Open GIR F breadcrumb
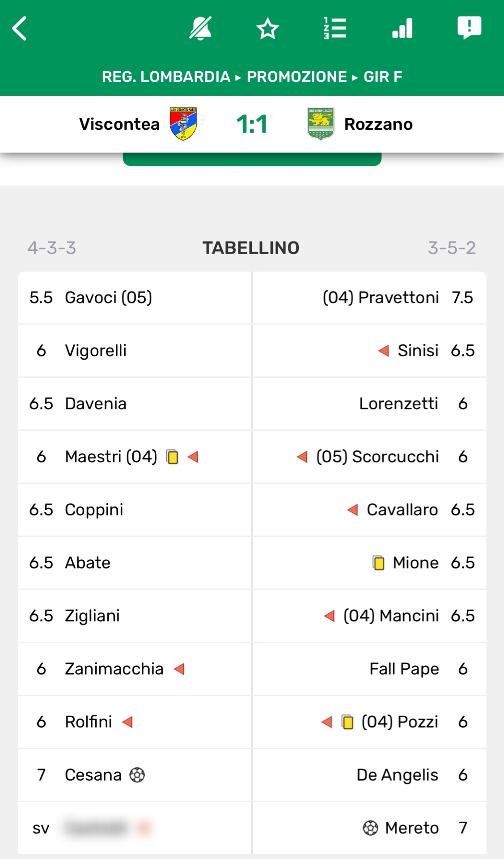 coord(383,77)
